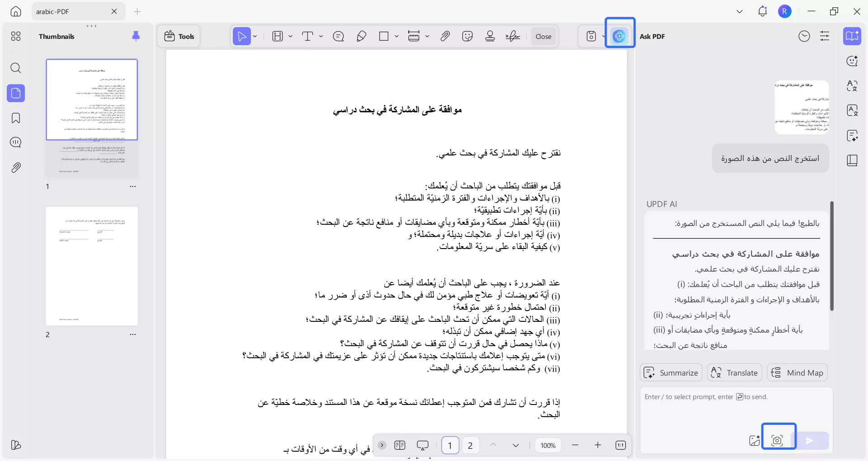This screenshot has height=461, width=868.
Task: Open the attachment paperclip tool
Action: (x=445, y=36)
